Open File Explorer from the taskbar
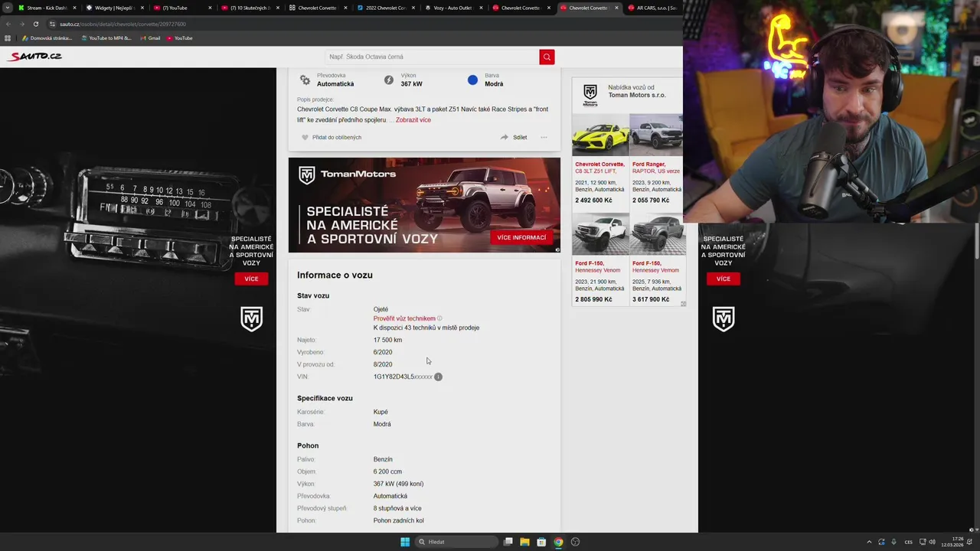The width and height of the screenshot is (980, 551). pyautogui.click(x=524, y=542)
